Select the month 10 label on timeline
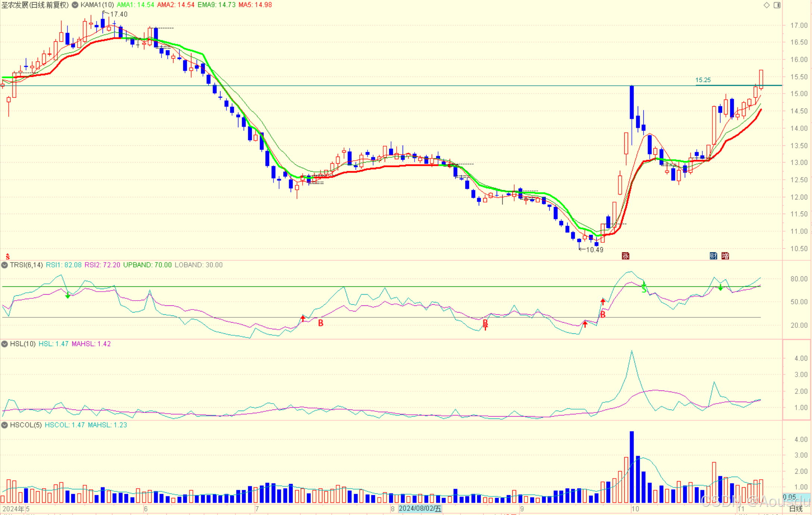This screenshot has height=515, width=812. coord(635,509)
